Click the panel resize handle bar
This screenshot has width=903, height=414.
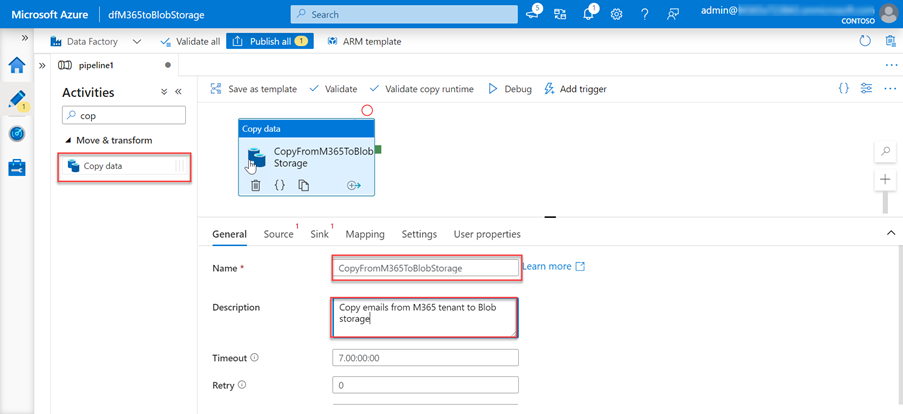coord(550,217)
